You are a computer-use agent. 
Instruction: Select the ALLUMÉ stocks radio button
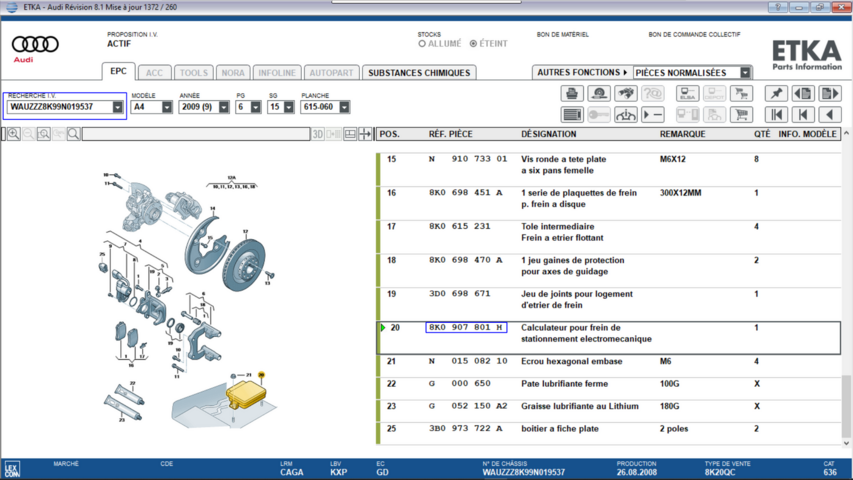tap(422, 44)
